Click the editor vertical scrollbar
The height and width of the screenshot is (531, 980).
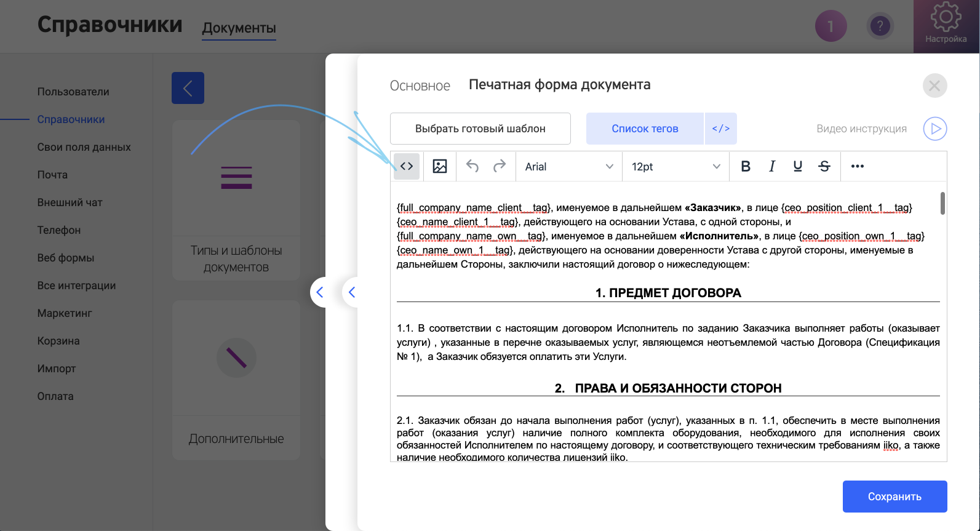942,203
